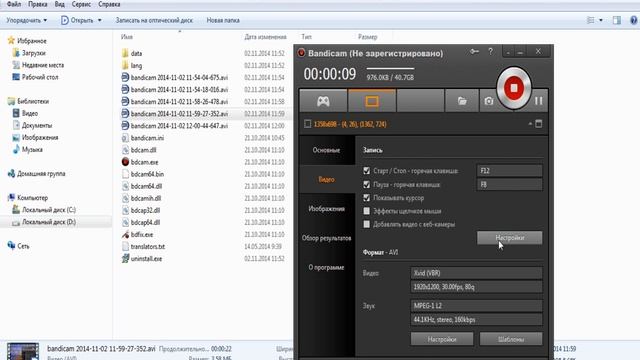This screenshot has width=640, height=360.
Task: Click the F12 hotkey field
Action: click(x=509, y=171)
